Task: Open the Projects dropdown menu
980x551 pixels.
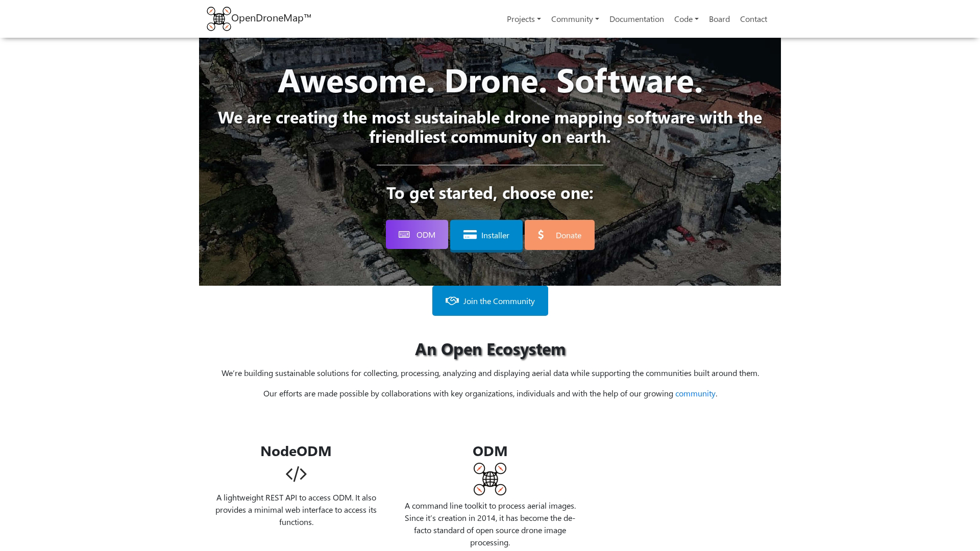Action: tap(524, 19)
